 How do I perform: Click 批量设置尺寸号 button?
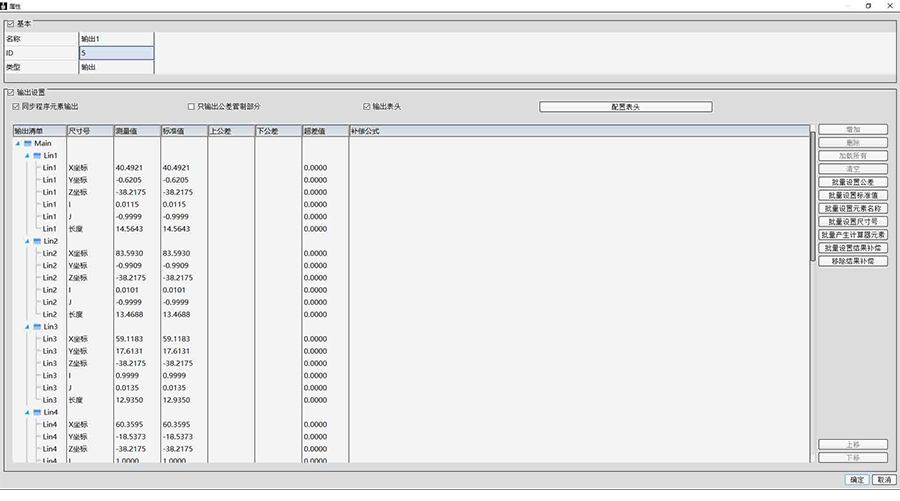[x=853, y=222]
